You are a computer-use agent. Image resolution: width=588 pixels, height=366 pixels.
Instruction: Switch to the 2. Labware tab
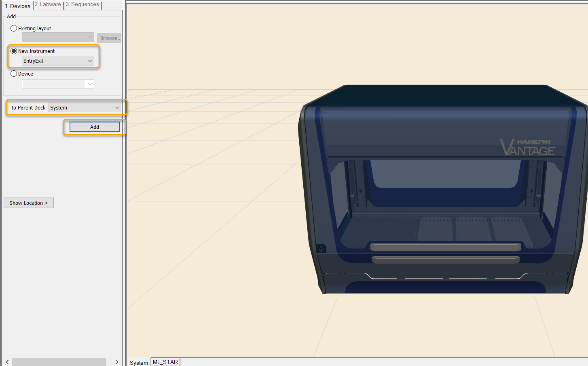pyautogui.click(x=48, y=4)
